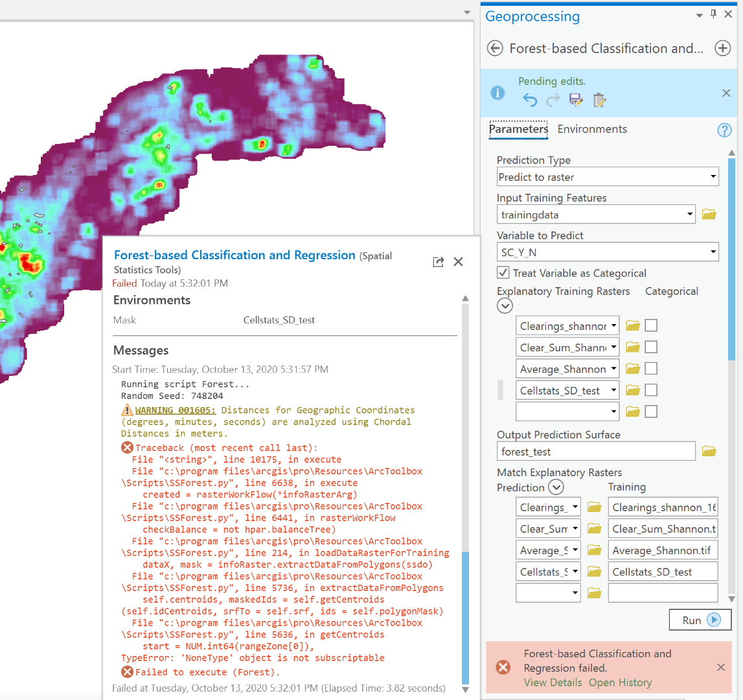The width and height of the screenshot is (743, 700).
Task: Open Clearings_shannon raster dropdown
Action: (613, 326)
